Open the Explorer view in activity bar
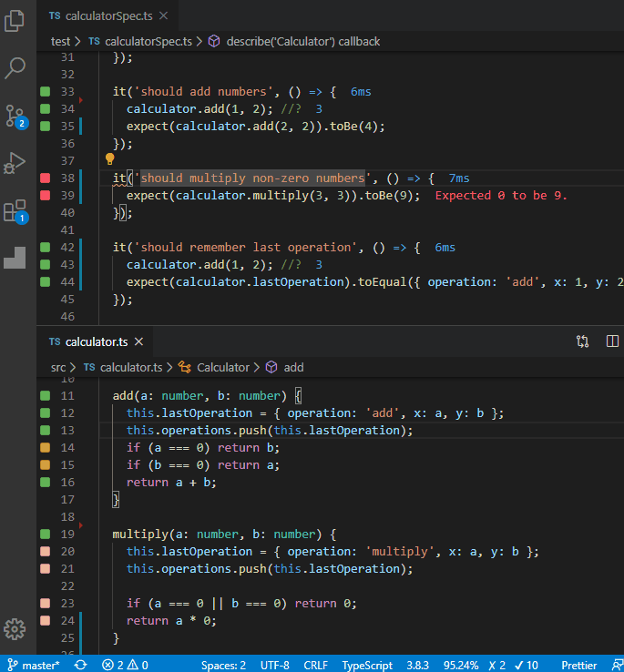This screenshot has height=672, width=624. tap(15, 20)
